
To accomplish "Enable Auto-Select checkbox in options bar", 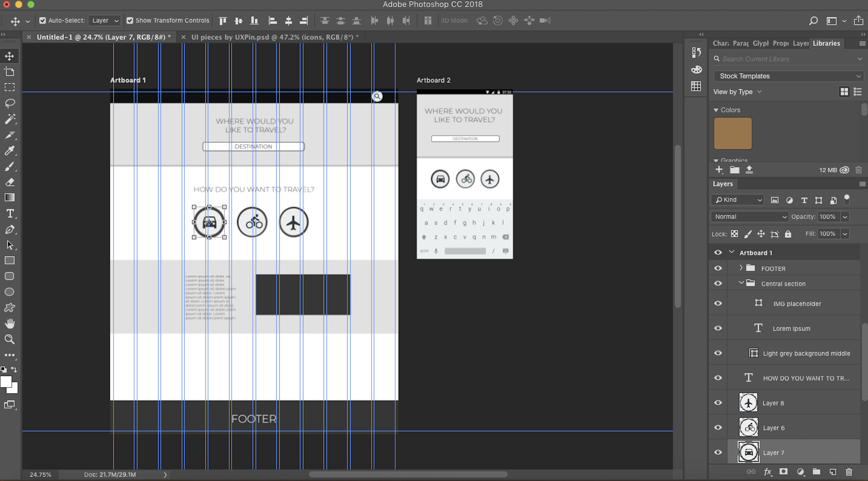I will coord(43,20).
